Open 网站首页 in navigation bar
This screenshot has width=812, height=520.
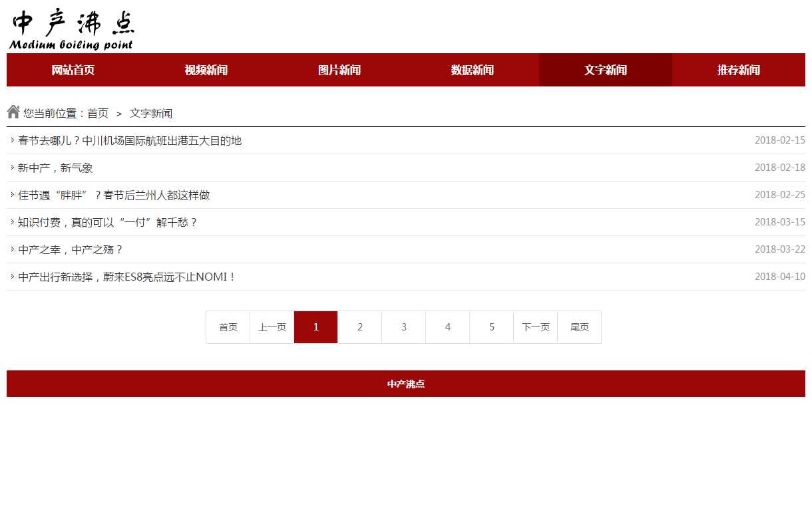click(73, 70)
